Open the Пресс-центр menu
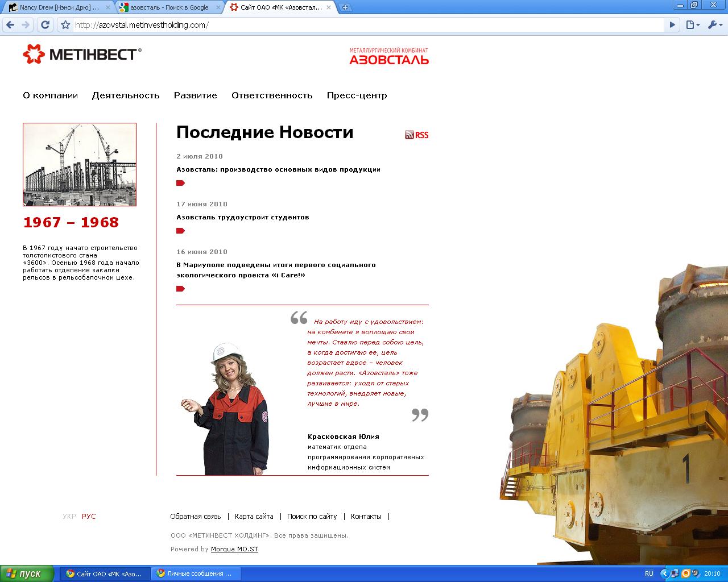728x582 pixels. [x=357, y=95]
